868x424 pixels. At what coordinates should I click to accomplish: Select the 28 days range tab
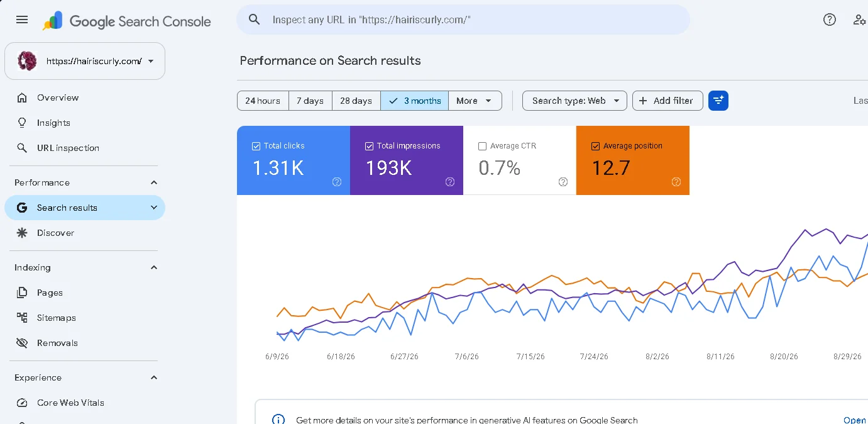[x=356, y=101]
